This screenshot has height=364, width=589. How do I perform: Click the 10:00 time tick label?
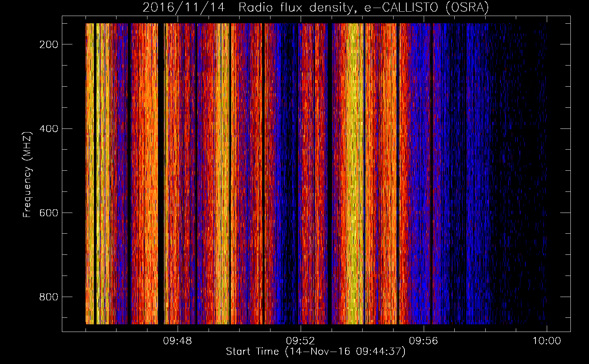click(x=547, y=341)
